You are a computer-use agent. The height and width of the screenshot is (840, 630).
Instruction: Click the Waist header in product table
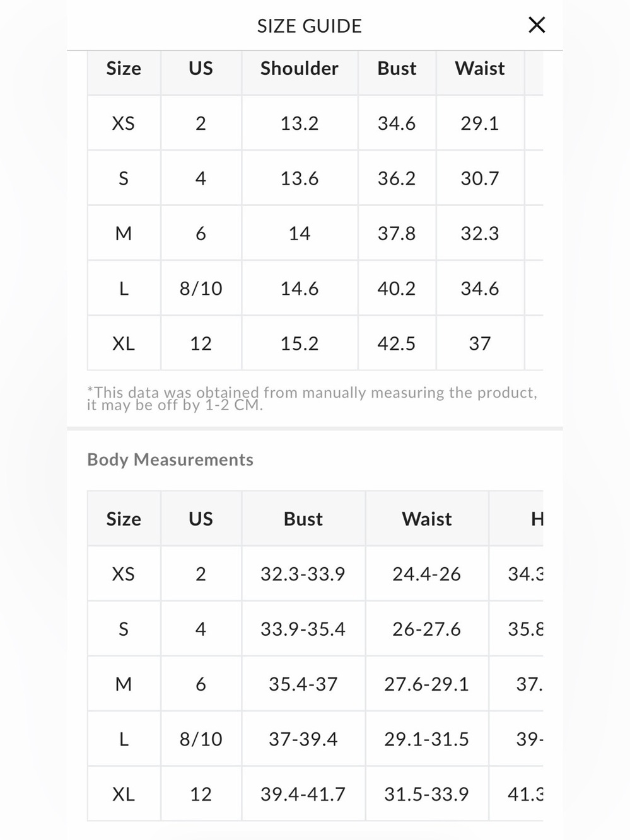(x=480, y=68)
